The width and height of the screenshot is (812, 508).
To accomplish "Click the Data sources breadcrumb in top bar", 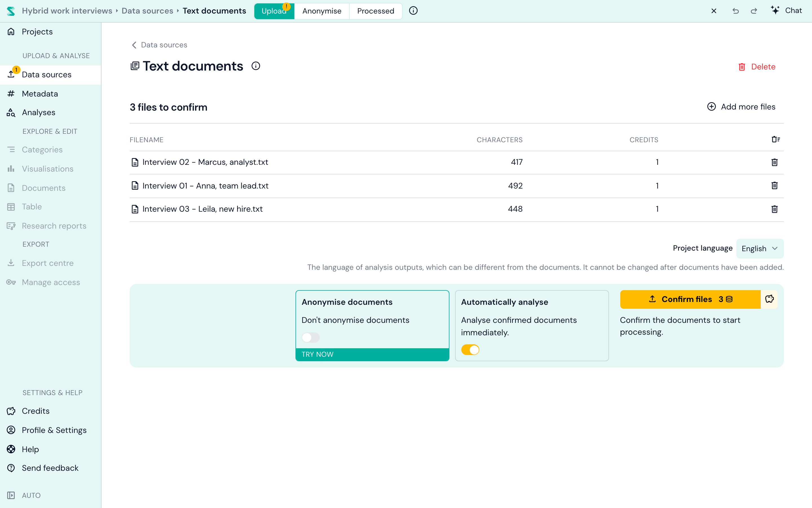I will click(147, 11).
